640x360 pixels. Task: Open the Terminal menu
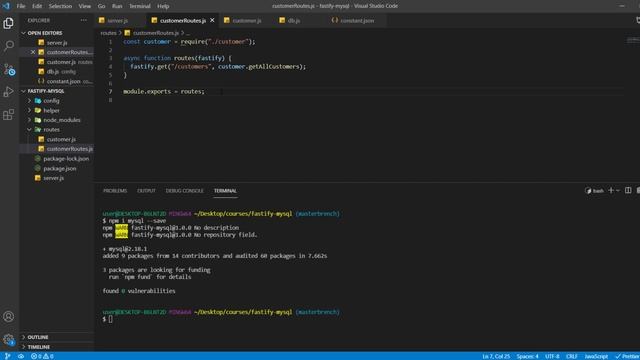[140, 6]
